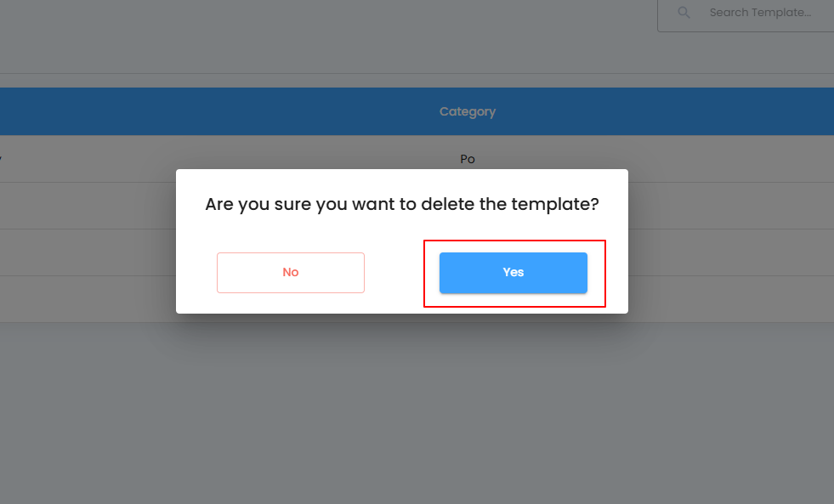The height and width of the screenshot is (504, 834).
Task: Click the red-outlined No button label
Action: [x=291, y=272]
